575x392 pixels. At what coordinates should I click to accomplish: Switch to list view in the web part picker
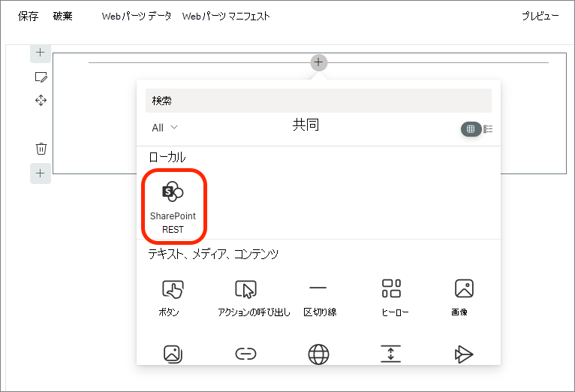[488, 129]
